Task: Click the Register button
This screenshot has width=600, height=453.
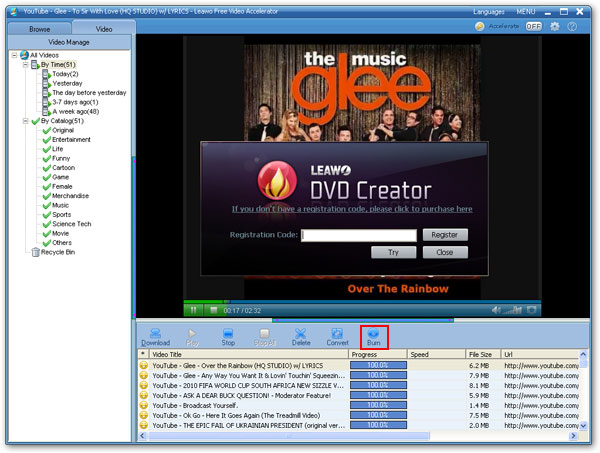Action: tap(445, 235)
